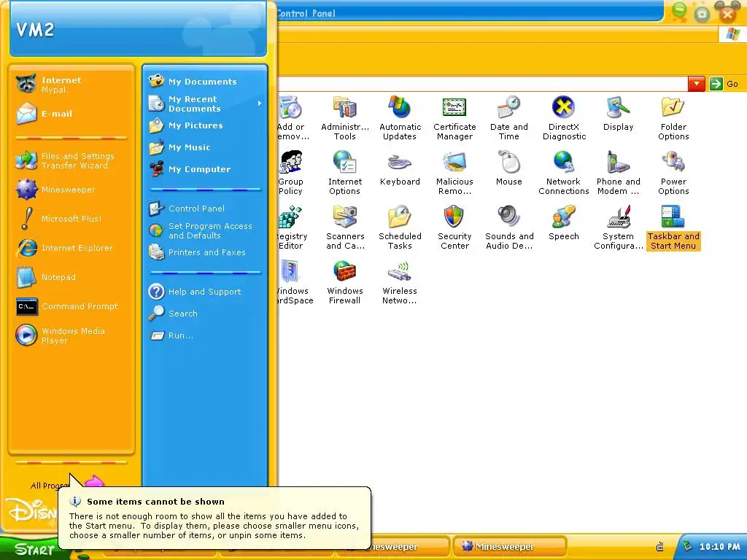747x560 pixels.
Task: Launch Files and Settings Transfer Wizard
Action: 71,160
